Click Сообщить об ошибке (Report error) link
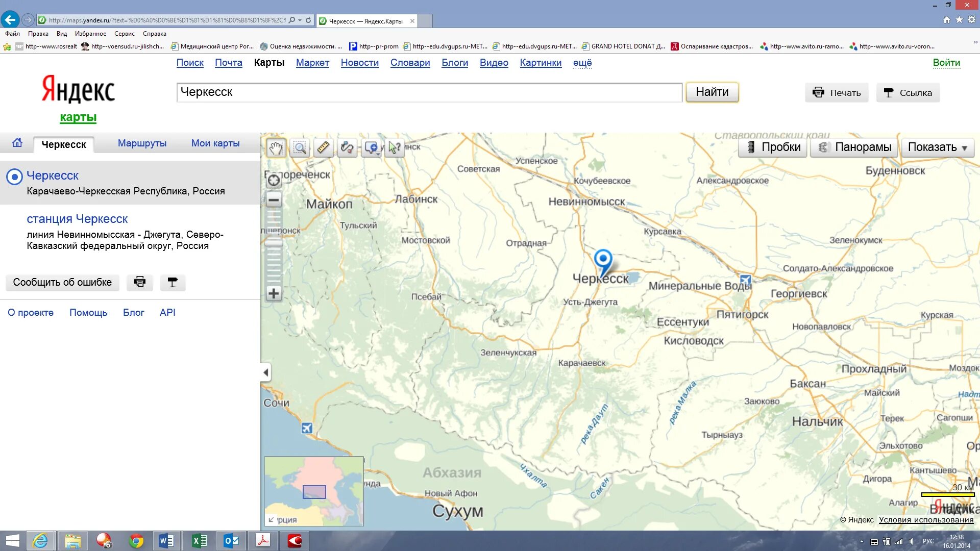The image size is (980, 551). point(63,282)
